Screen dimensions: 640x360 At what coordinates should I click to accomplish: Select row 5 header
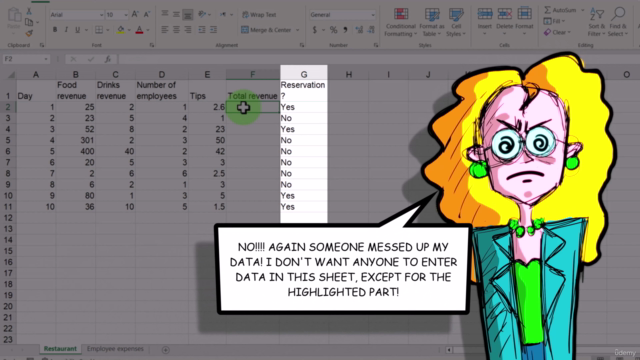tap(8, 140)
